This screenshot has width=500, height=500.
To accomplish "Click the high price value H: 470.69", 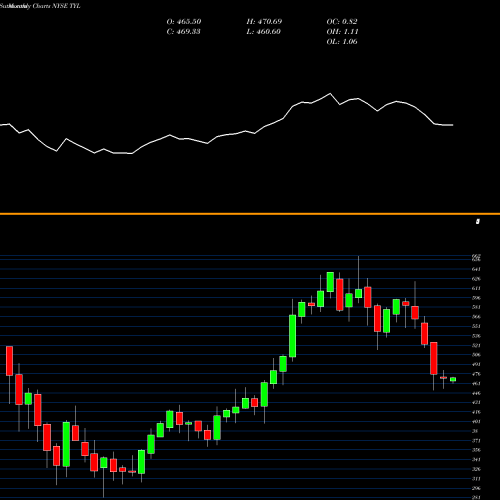I will click(x=264, y=22).
